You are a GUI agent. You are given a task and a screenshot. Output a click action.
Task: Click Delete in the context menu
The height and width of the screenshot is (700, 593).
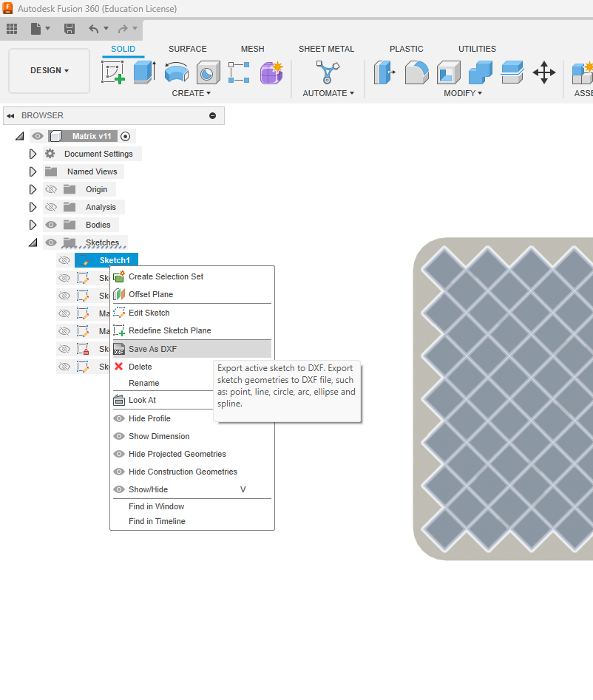coord(140,367)
